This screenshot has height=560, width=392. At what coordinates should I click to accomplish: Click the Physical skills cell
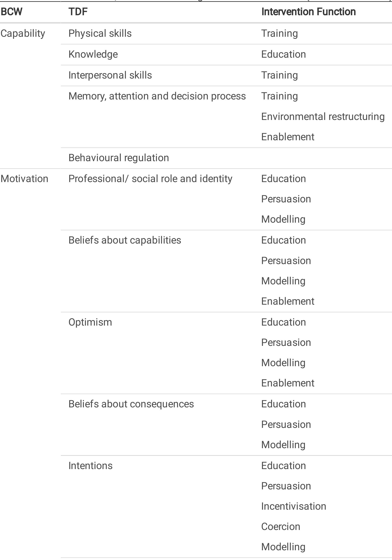(100, 33)
